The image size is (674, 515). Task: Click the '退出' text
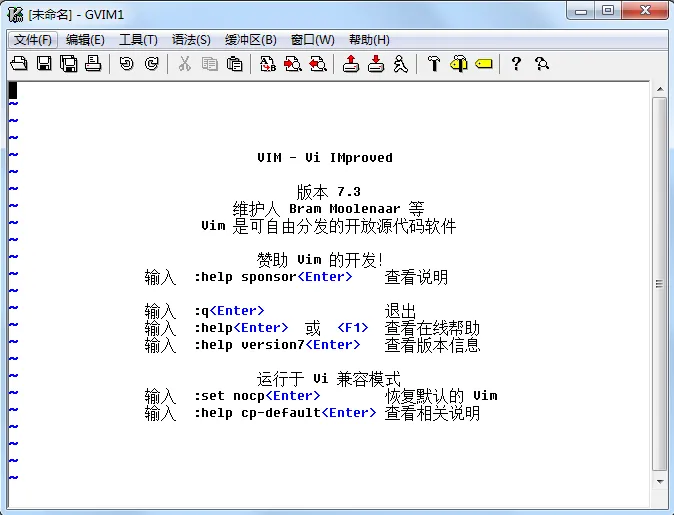click(400, 311)
